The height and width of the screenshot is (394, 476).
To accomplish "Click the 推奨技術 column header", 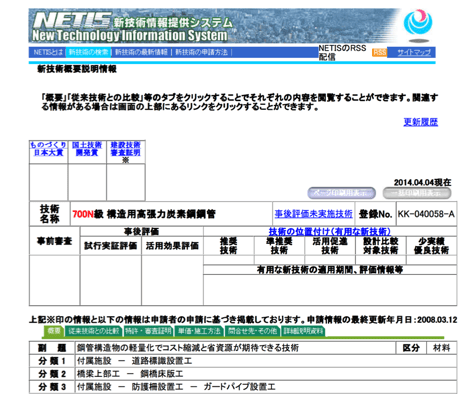I will (x=229, y=246).
